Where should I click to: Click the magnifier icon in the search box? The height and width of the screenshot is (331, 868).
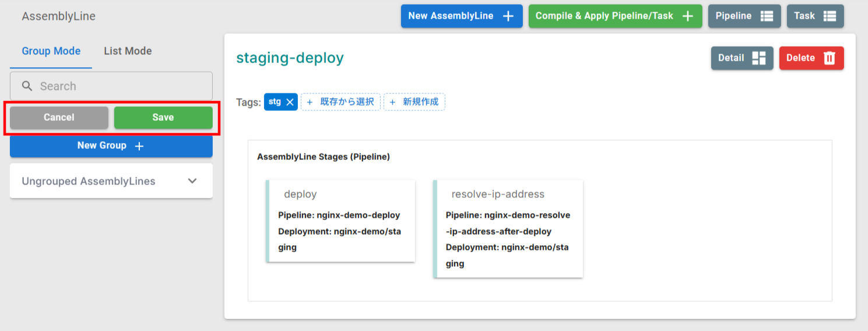[x=27, y=86]
